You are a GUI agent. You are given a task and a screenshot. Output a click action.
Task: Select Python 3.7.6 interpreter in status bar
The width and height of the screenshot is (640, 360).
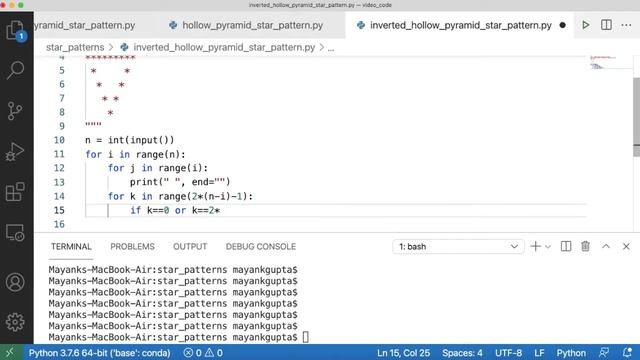point(99,353)
